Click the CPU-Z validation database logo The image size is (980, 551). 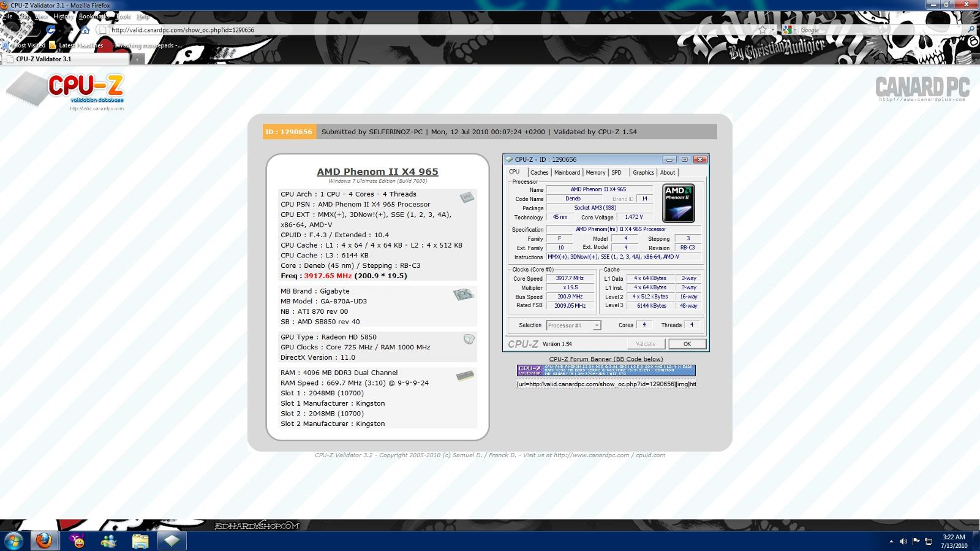pos(66,91)
